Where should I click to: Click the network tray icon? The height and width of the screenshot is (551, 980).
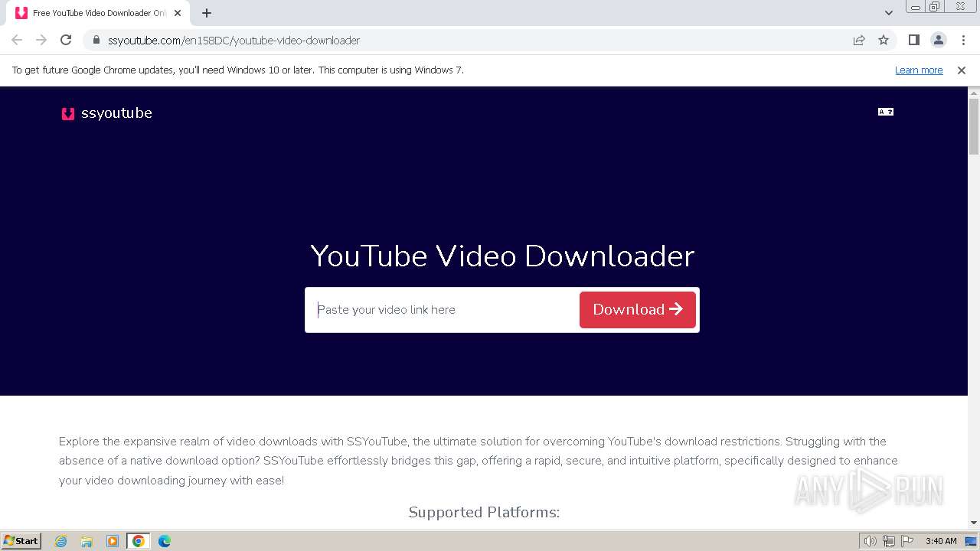(888, 541)
